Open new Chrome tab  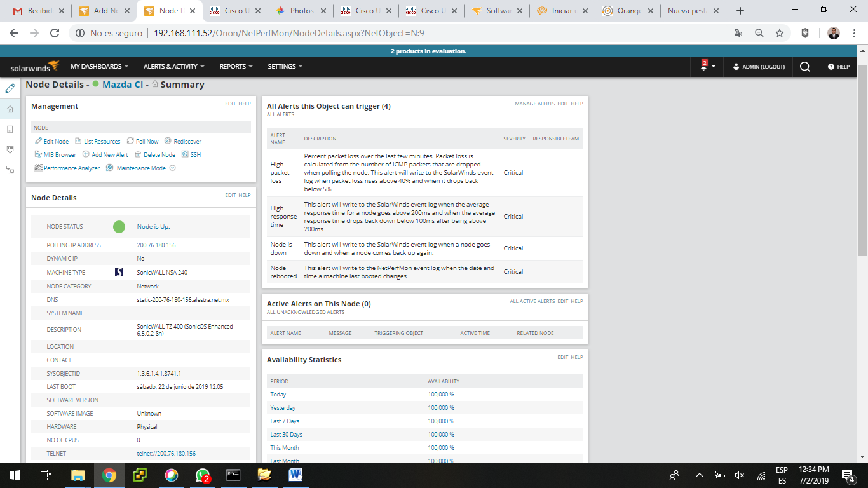(x=740, y=11)
